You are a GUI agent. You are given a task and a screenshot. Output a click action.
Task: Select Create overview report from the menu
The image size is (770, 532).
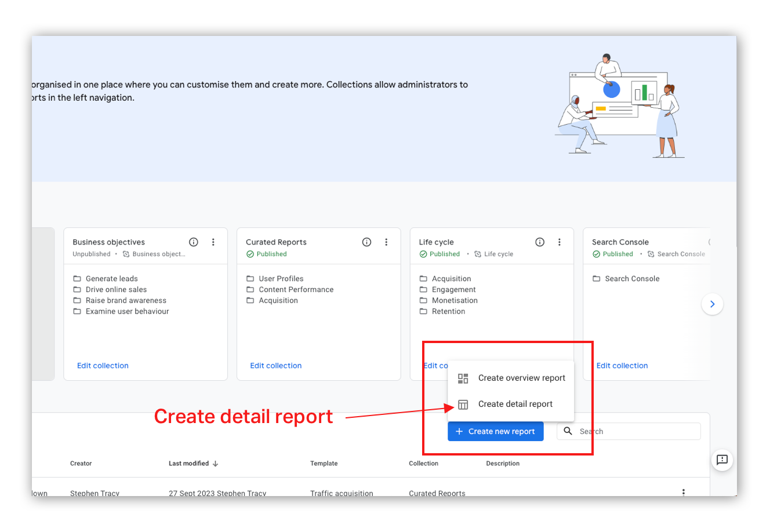point(521,378)
